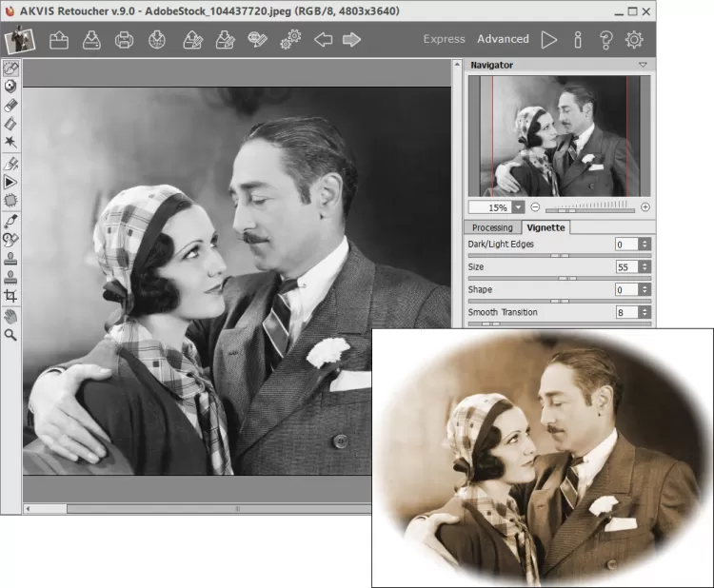Viewport: 714px width, 588px height.
Task: Click the Smooth Transition value field
Action: click(627, 312)
